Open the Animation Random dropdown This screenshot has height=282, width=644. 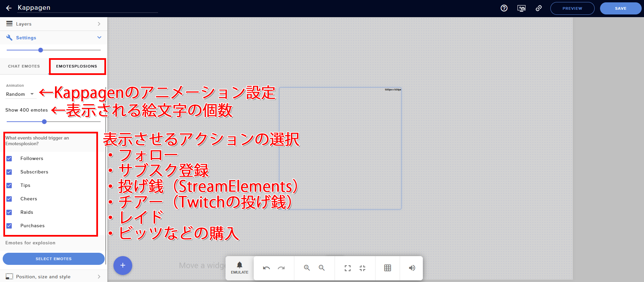click(20, 94)
